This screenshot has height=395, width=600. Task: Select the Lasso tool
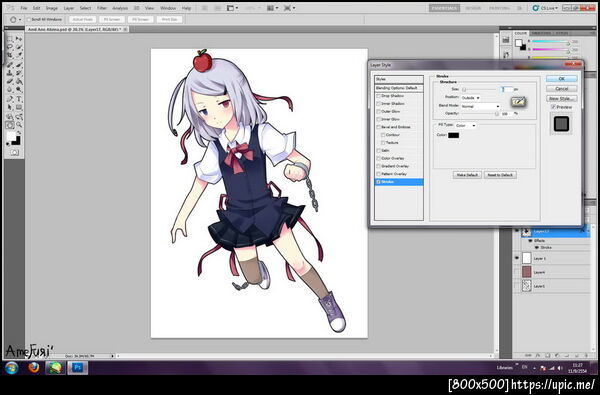coord(10,47)
